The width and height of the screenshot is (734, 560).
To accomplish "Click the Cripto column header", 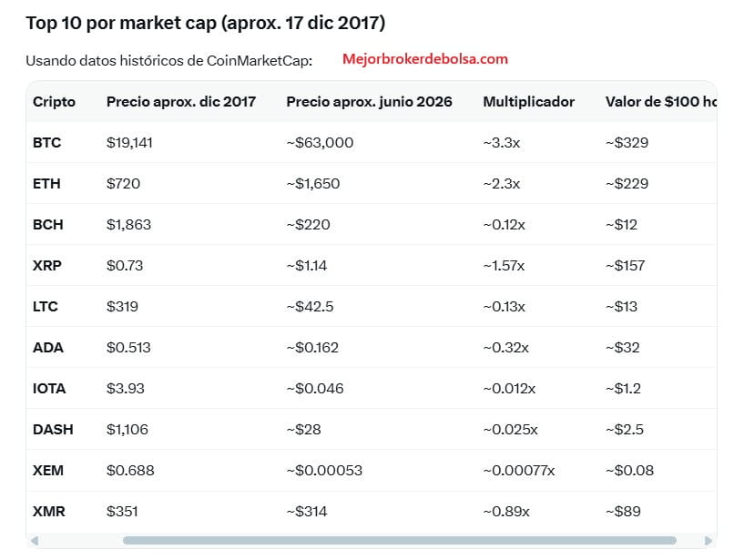I will tap(54, 102).
